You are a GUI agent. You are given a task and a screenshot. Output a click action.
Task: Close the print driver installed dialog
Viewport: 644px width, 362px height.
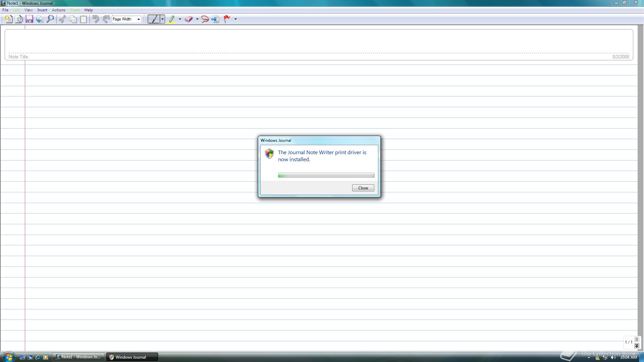click(x=363, y=188)
